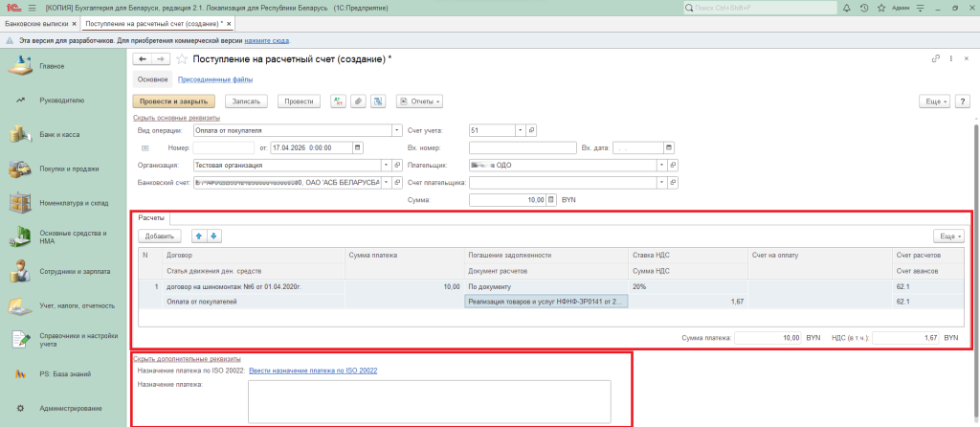The image size is (980, 427).
Task: Open calendar picker for date field
Action: point(358,147)
